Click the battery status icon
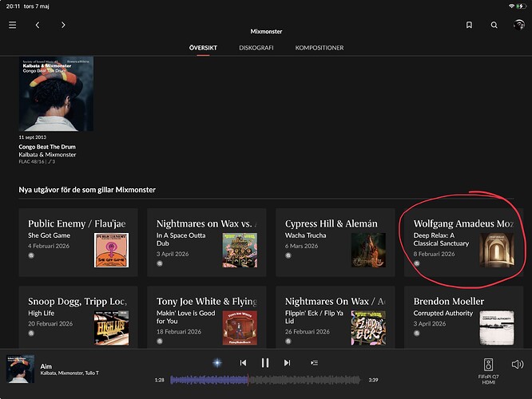 (521, 6)
